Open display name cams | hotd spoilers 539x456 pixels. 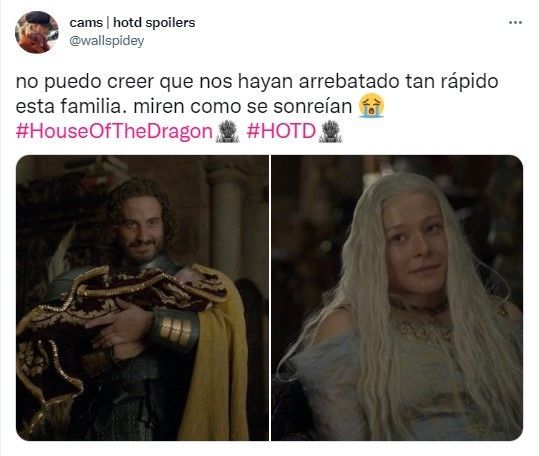[x=132, y=23]
